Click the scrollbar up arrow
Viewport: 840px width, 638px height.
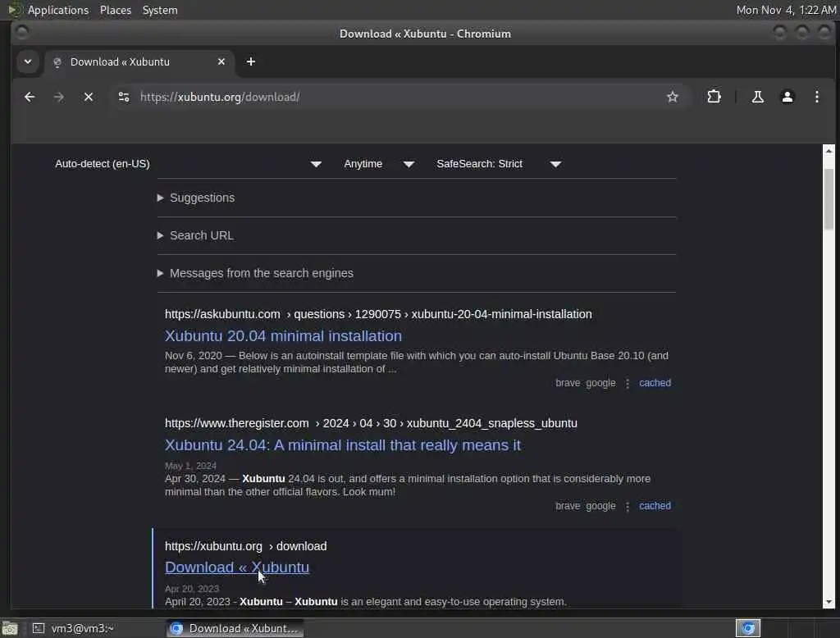(829, 151)
